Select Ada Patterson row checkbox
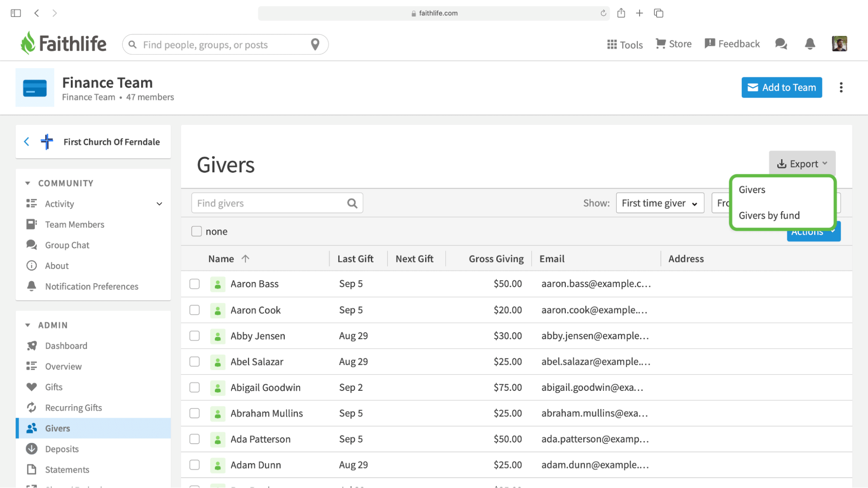This screenshot has height=488, width=868. pos(195,439)
